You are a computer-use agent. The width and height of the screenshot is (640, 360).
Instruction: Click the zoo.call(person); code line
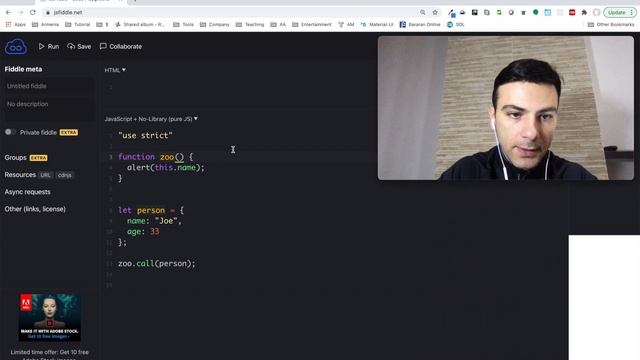(x=157, y=264)
